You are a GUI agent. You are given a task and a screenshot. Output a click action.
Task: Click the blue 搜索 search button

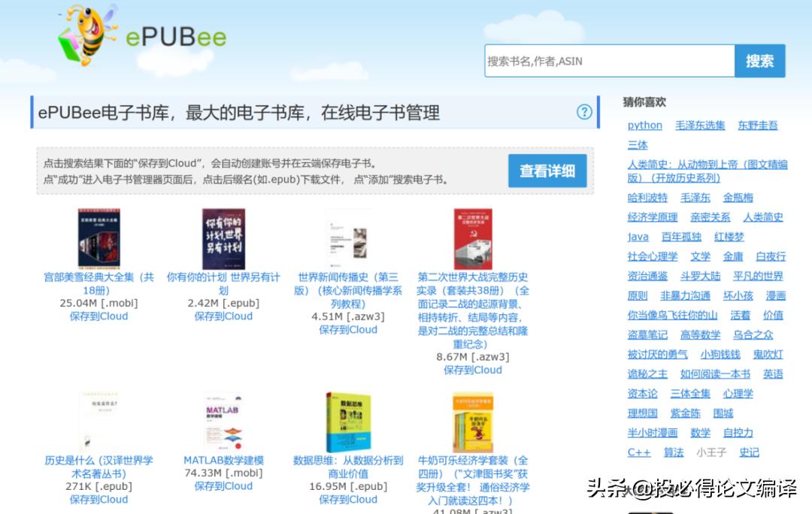coord(760,62)
